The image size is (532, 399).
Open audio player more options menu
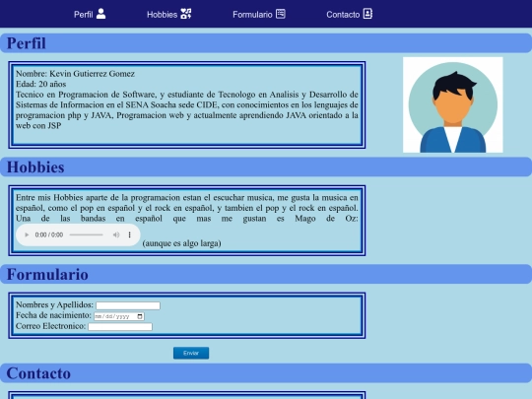click(x=129, y=234)
